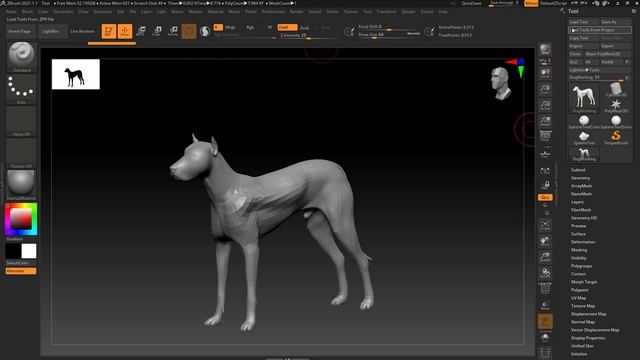
Task: Toggle the Rgb button
Action: [x=250, y=27]
